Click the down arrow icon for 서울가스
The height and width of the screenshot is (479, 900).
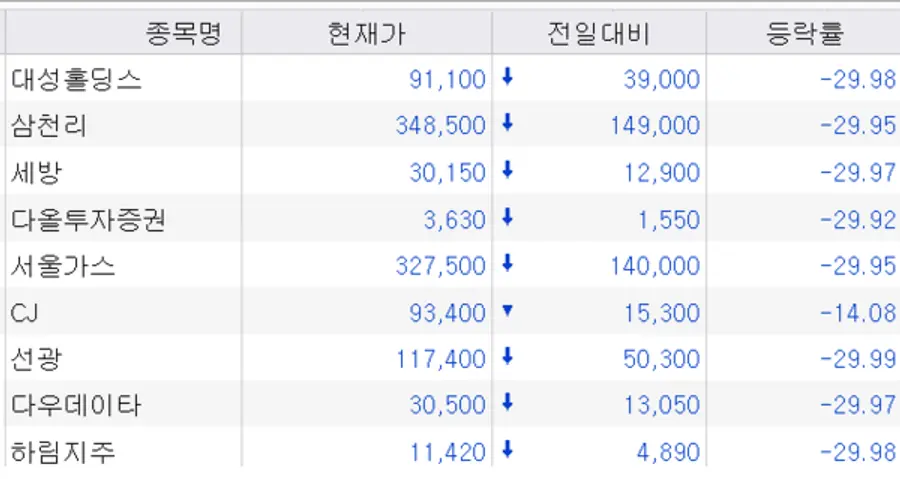pyautogui.click(x=507, y=264)
